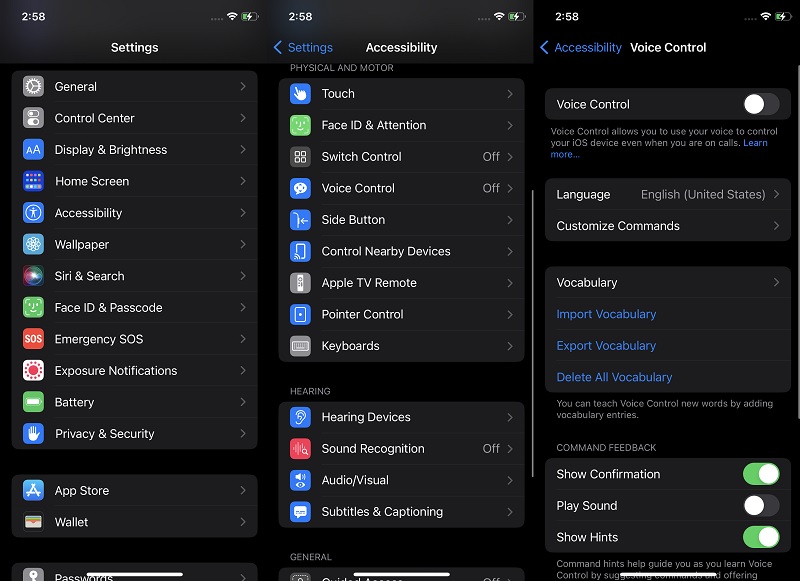
Task: Tap the Siri & Search icon
Action: (x=34, y=276)
